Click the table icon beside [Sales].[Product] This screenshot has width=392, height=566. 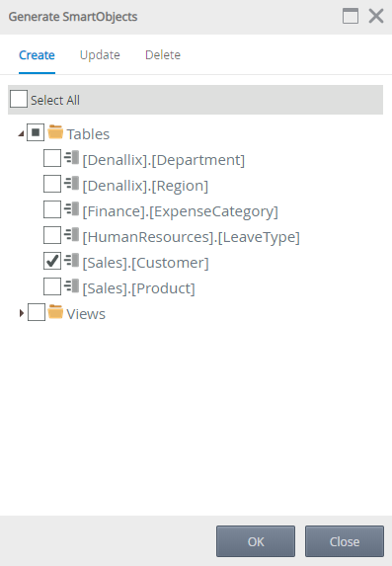[71, 285]
